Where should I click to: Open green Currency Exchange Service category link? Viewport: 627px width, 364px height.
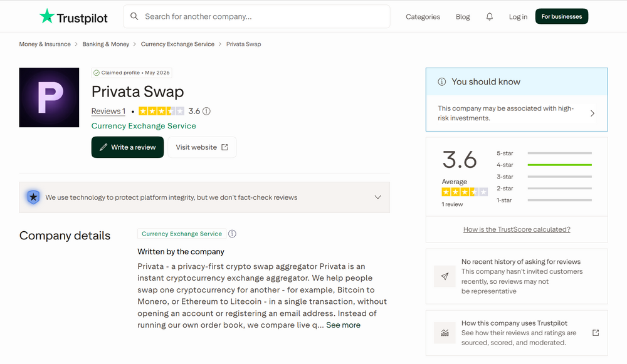tap(144, 126)
